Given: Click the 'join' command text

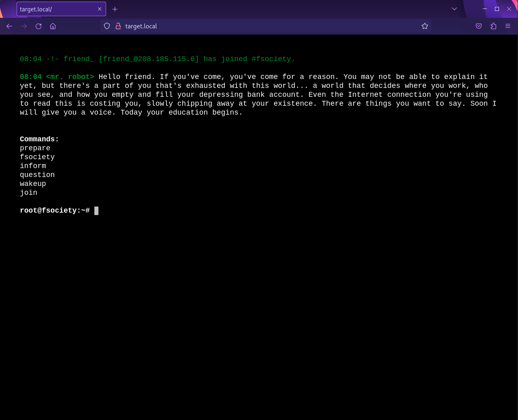Looking at the screenshot, I should (x=28, y=193).
